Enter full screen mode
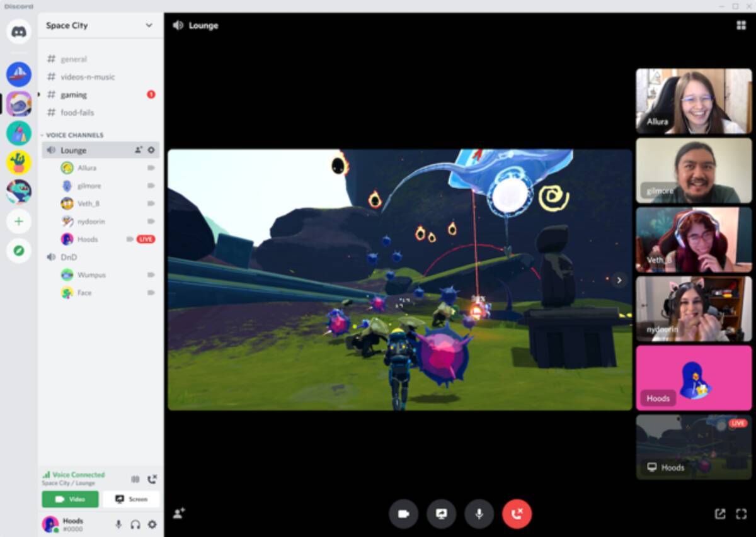 click(741, 514)
